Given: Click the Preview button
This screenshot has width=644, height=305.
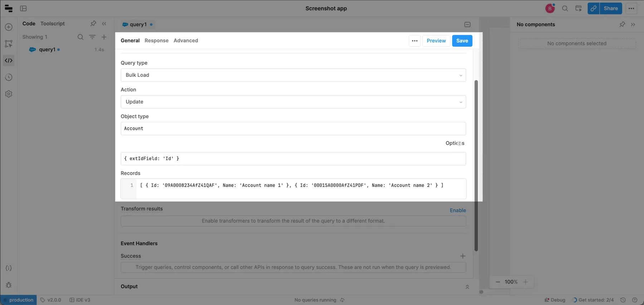Looking at the screenshot, I should click(x=436, y=41).
